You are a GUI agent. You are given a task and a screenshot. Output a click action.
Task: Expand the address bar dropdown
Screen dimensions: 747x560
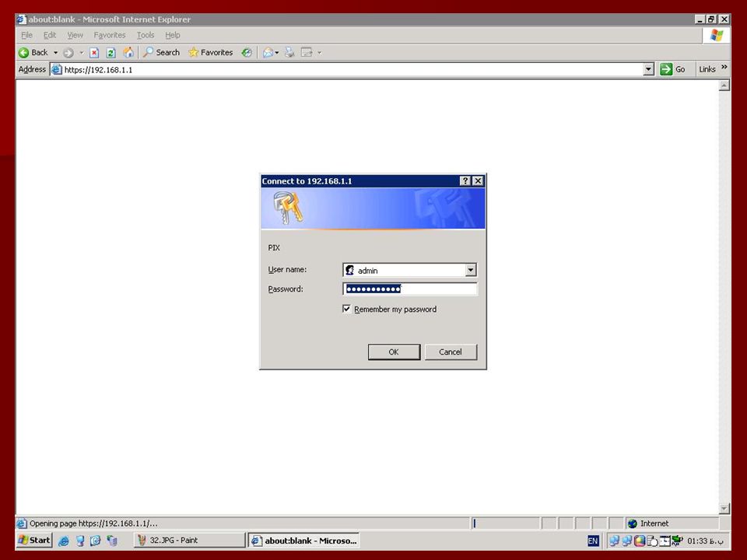pos(648,69)
